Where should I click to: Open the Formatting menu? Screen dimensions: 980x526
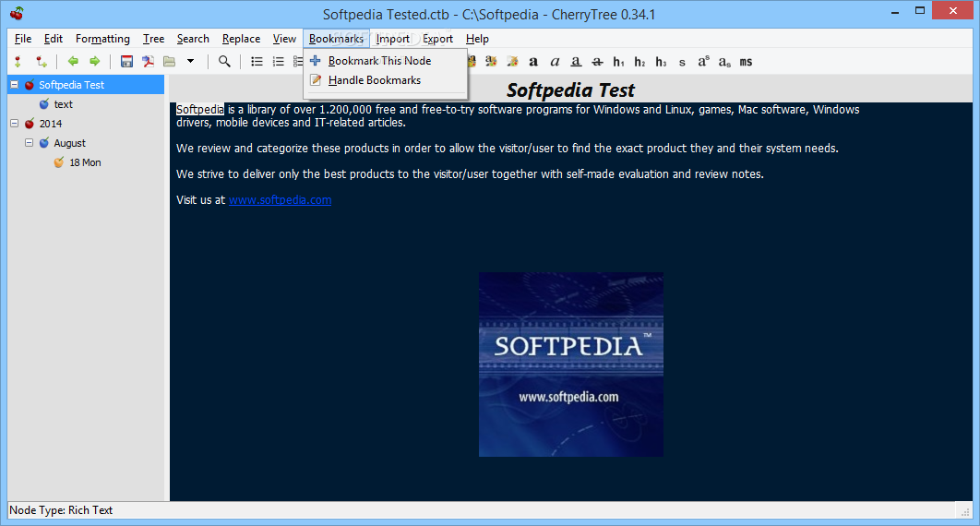[102, 39]
